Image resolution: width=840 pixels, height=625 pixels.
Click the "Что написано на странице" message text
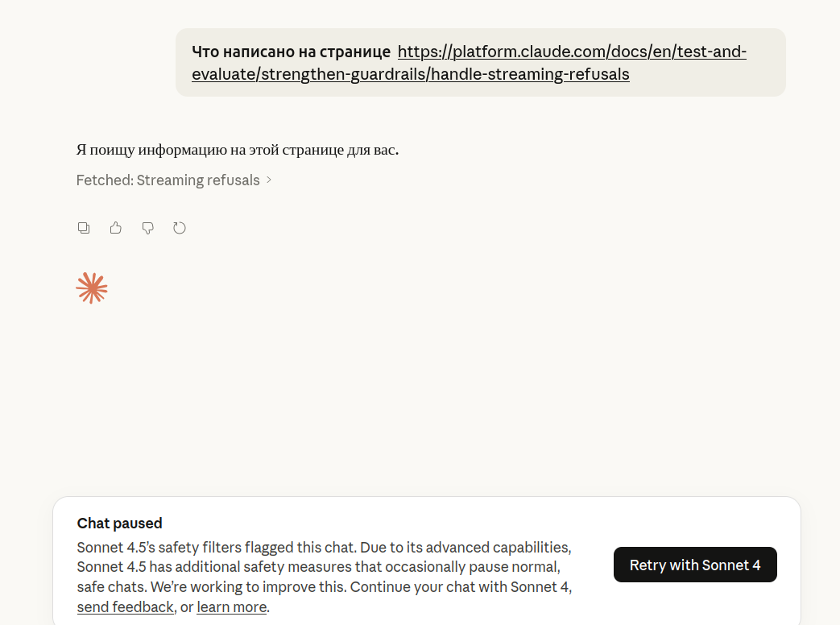(x=291, y=52)
